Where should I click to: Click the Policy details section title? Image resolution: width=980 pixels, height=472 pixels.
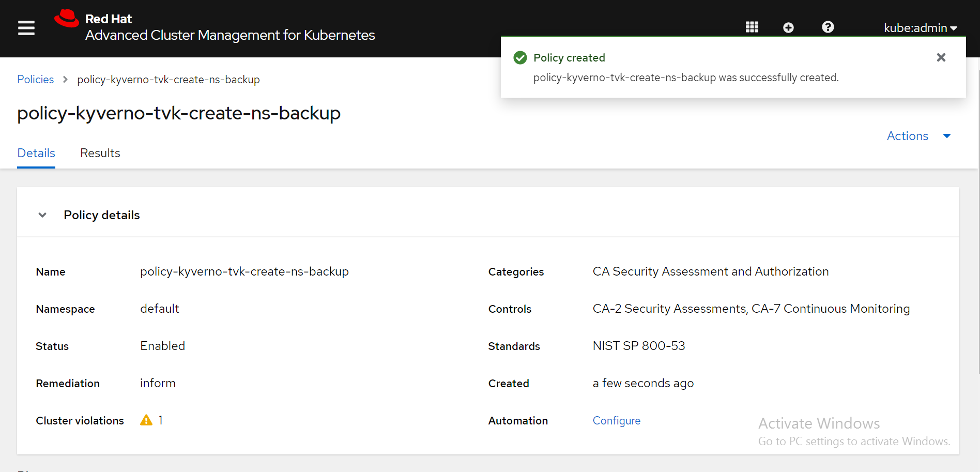tap(102, 215)
